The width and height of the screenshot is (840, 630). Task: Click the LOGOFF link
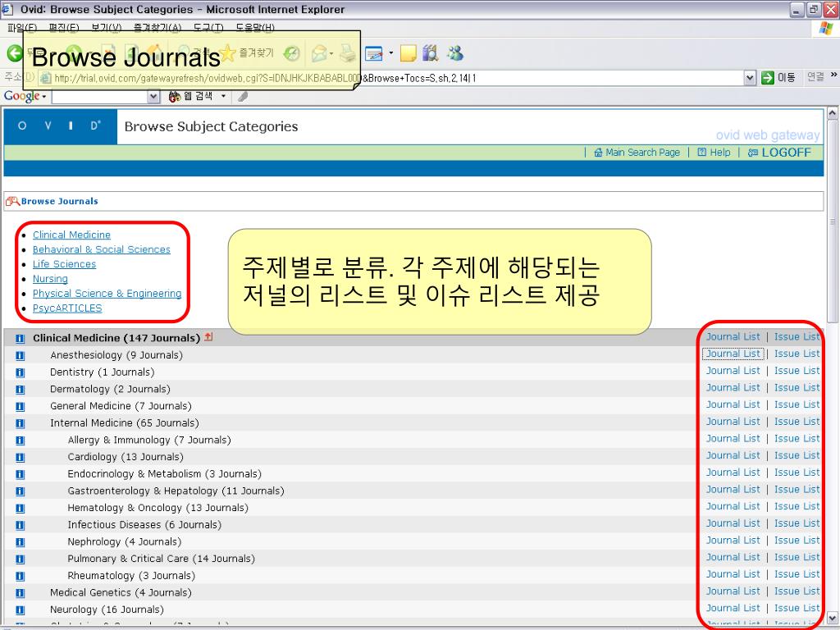[779, 153]
